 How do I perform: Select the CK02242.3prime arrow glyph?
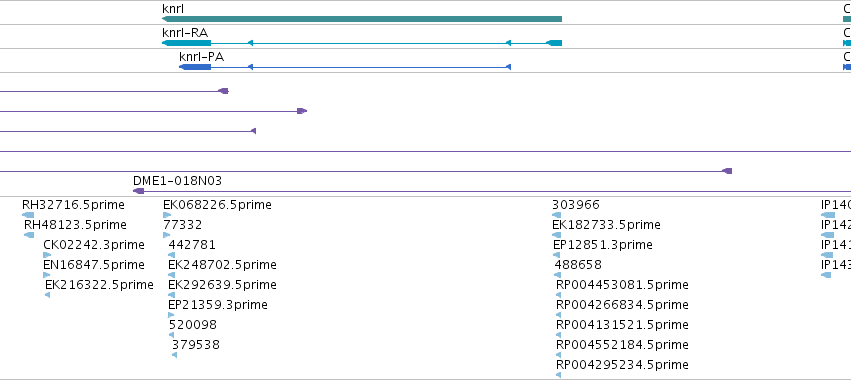(x=47, y=255)
